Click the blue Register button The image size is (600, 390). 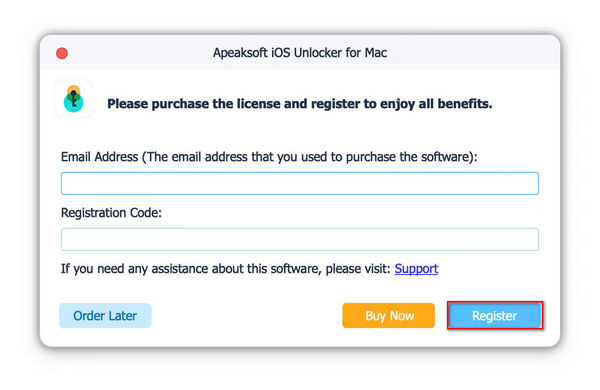pos(495,316)
